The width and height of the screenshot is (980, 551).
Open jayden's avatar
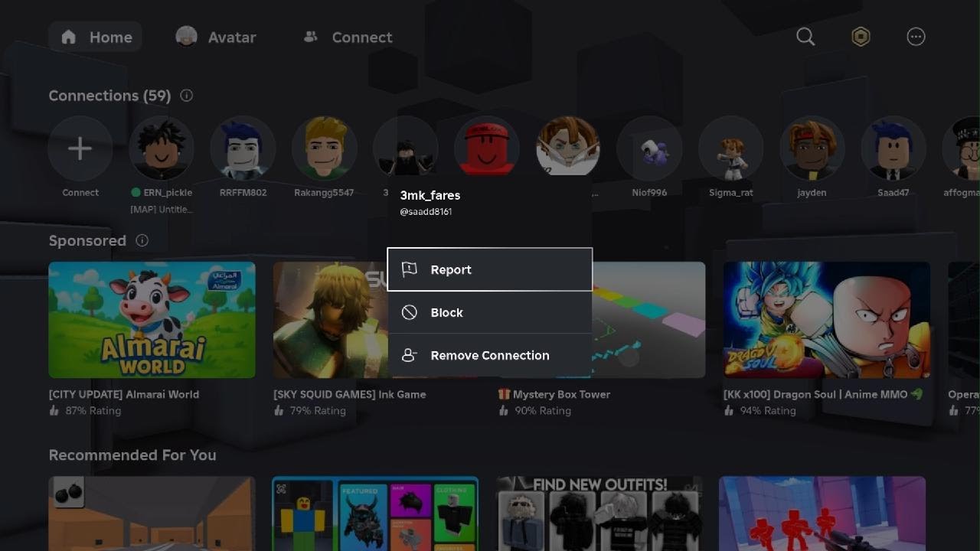(812, 148)
